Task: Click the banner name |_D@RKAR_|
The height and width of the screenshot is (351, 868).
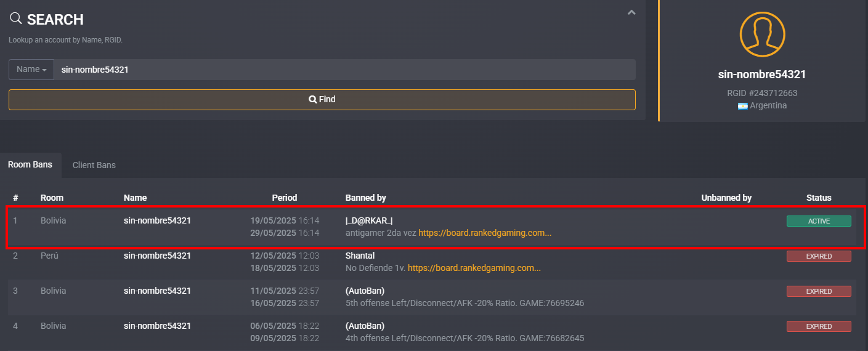Action: point(369,220)
